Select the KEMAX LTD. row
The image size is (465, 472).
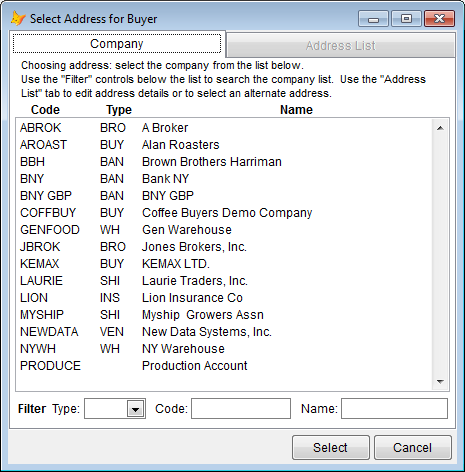224,264
